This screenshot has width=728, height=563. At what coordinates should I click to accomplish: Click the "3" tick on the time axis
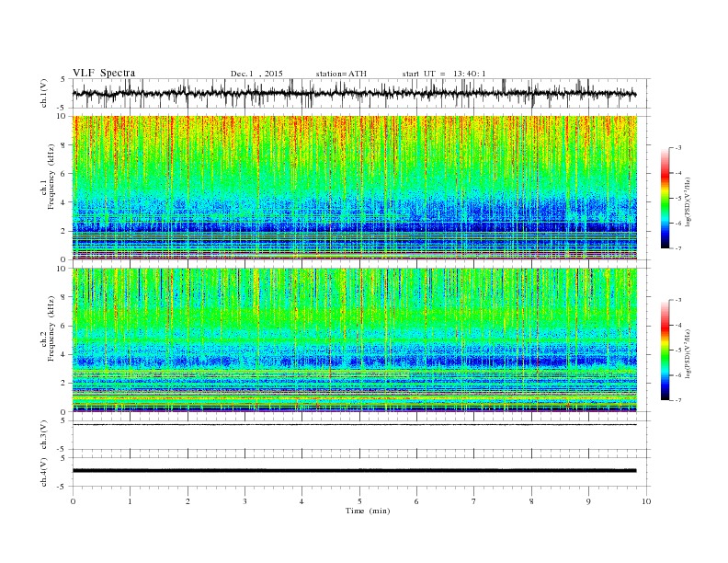point(245,501)
